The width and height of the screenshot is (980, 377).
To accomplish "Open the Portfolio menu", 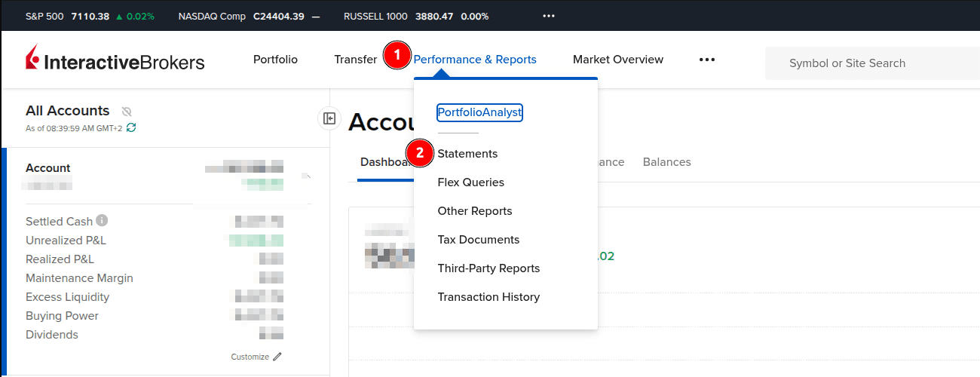I will (x=275, y=60).
